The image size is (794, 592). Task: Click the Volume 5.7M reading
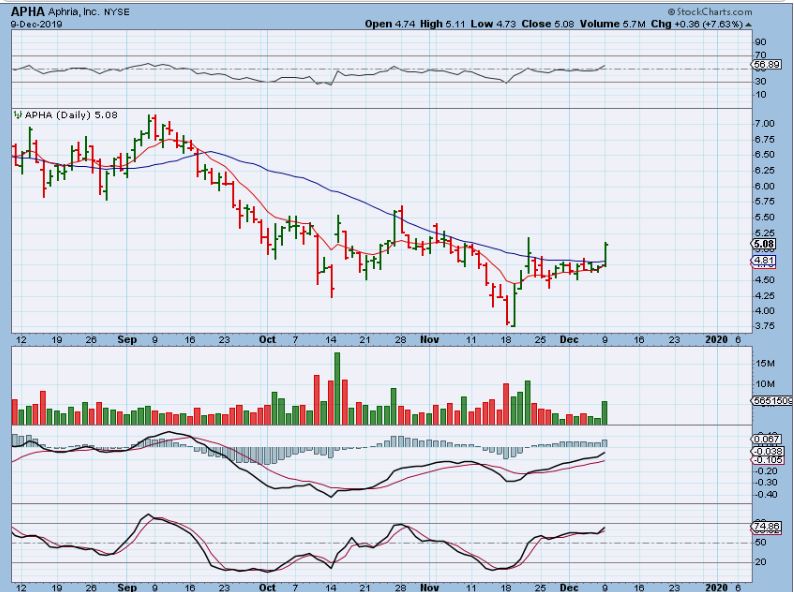coord(612,24)
